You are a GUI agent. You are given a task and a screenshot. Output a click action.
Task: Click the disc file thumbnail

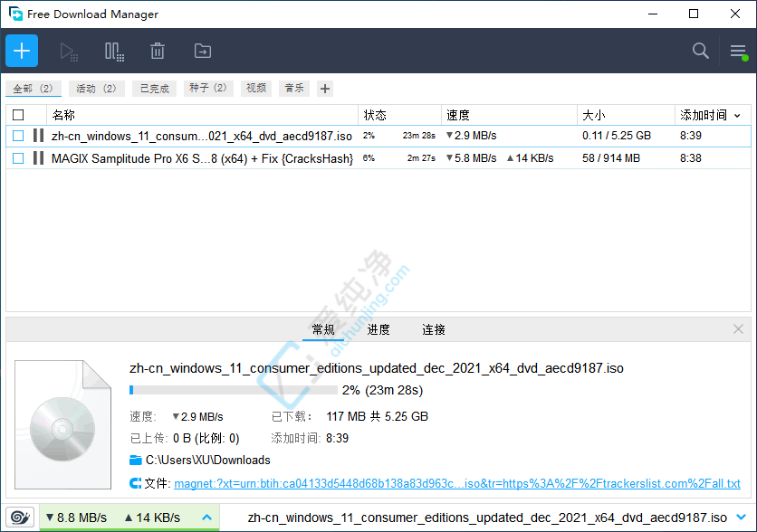62,424
